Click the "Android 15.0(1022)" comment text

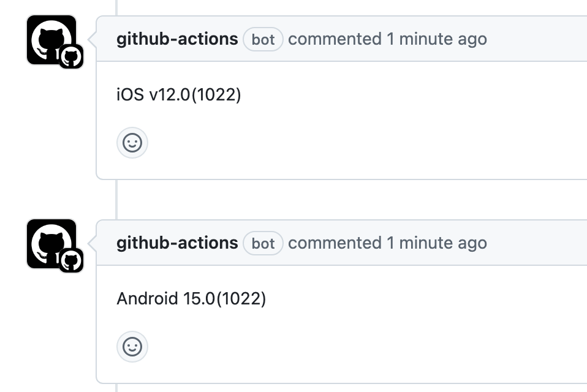pos(191,299)
